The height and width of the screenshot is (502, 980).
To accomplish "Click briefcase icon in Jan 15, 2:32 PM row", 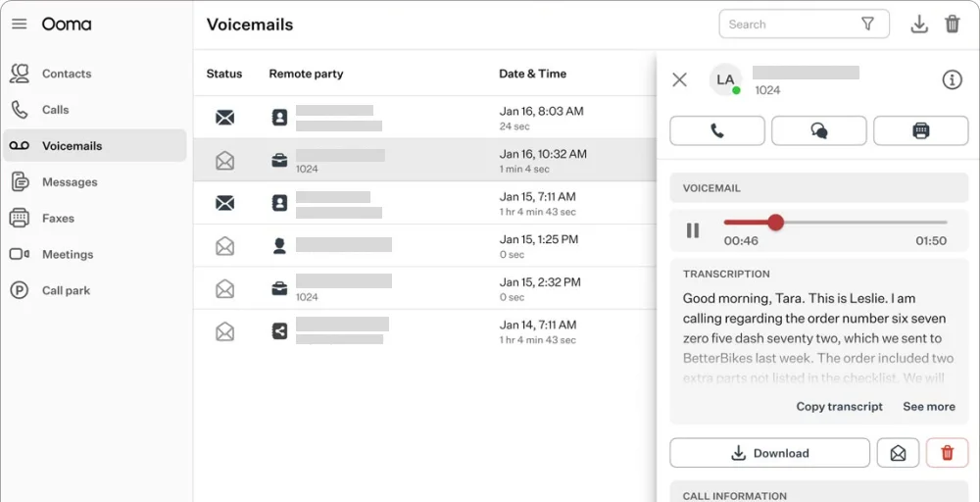I will pyautogui.click(x=279, y=288).
